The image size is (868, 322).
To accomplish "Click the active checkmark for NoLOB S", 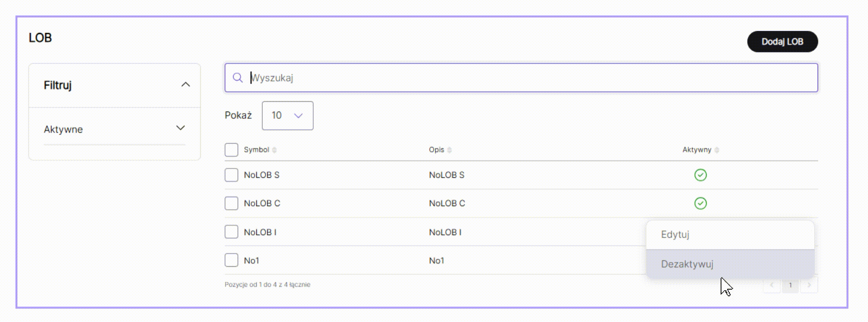I will pos(700,175).
